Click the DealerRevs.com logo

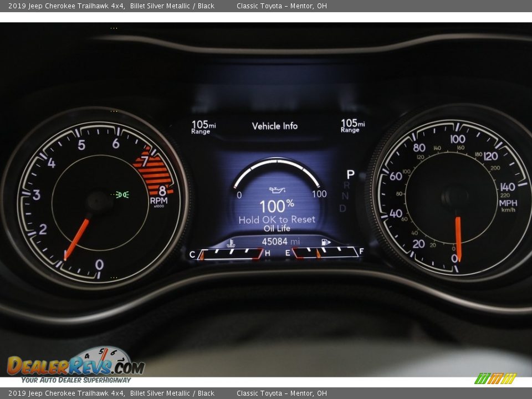[75, 365]
